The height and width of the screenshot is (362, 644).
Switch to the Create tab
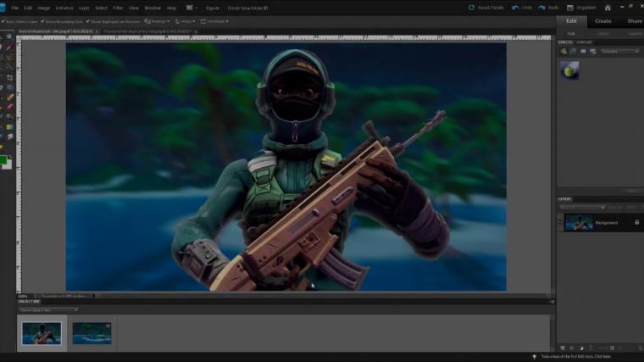[603, 21]
